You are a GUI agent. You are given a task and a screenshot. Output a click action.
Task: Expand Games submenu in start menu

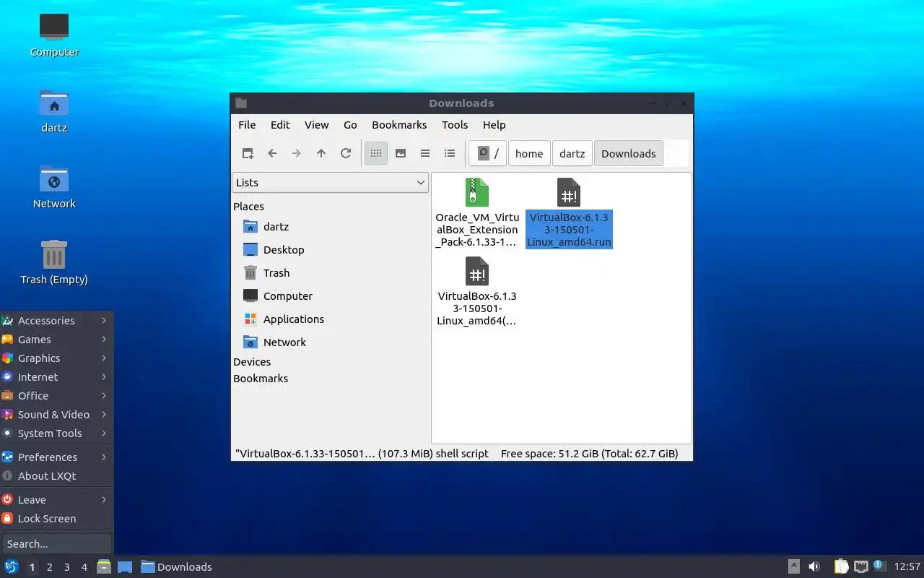[x=56, y=340]
